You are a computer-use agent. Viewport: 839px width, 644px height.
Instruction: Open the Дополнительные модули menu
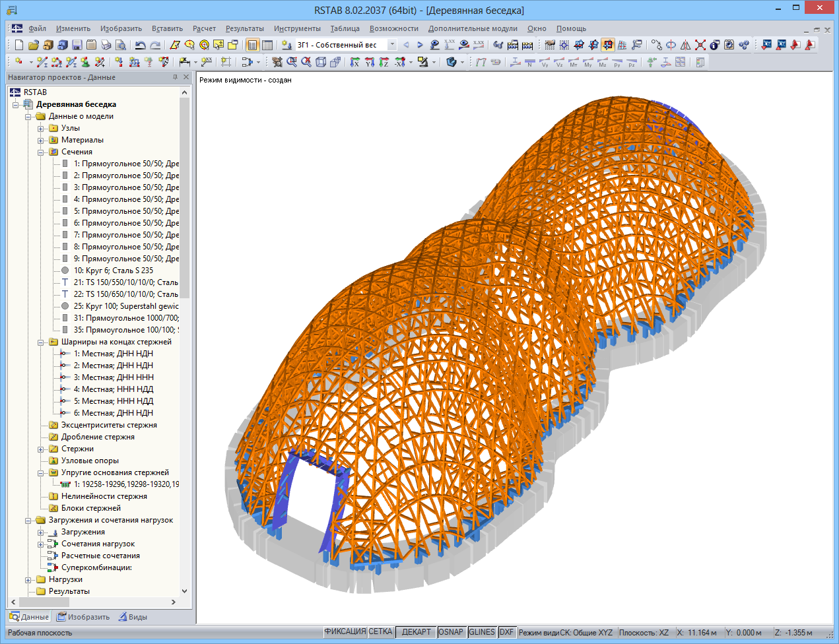[x=473, y=28]
